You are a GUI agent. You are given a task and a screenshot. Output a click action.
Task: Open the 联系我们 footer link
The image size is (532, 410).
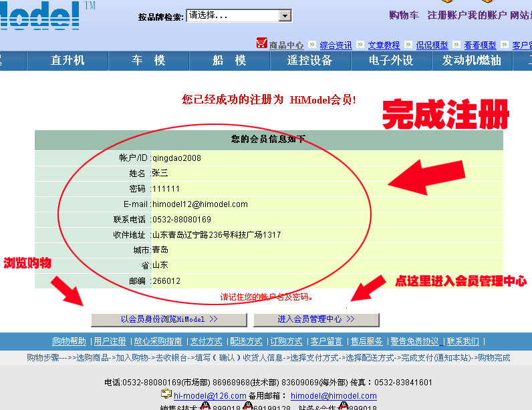tap(464, 341)
